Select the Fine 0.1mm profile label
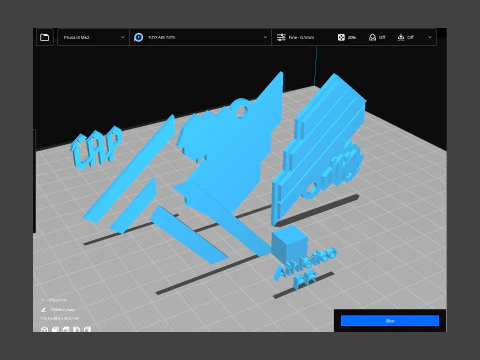Viewport: 480px width, 360px height. pos(301,37)
